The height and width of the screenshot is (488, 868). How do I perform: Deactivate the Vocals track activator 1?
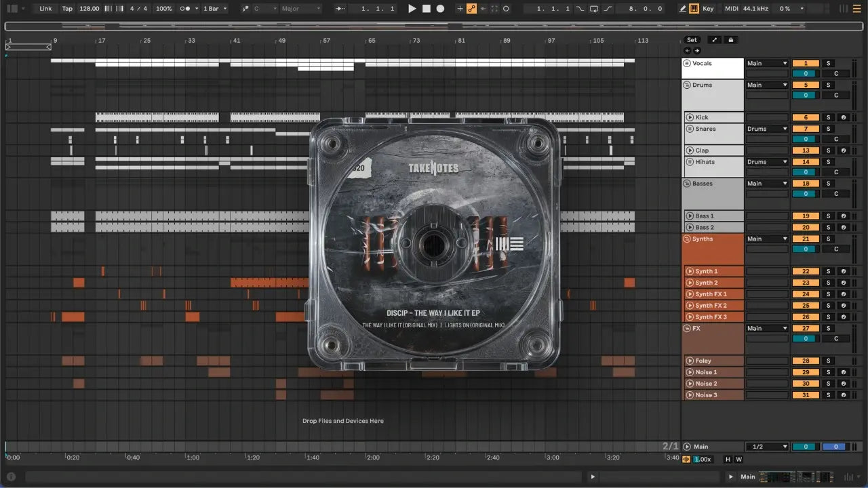(x=806, y=63)
